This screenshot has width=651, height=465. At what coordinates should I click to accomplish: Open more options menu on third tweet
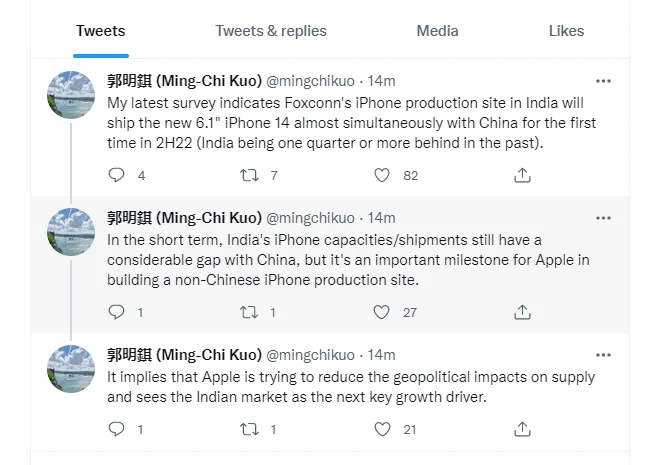click(x=603, y=355)
